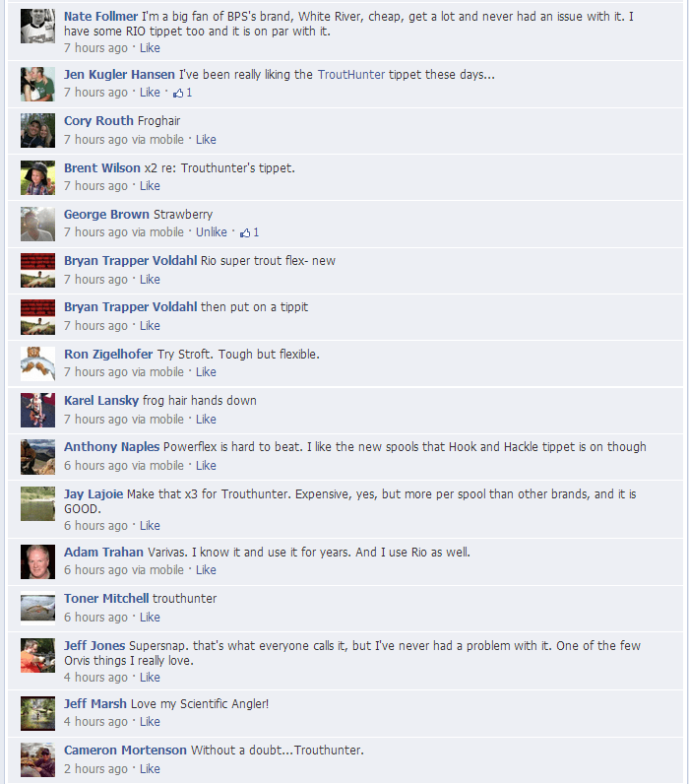Open Anthony Naples' profile name link
Viewport: 689px width, 784px height.
pyautogui.click(x=112, y=447)
